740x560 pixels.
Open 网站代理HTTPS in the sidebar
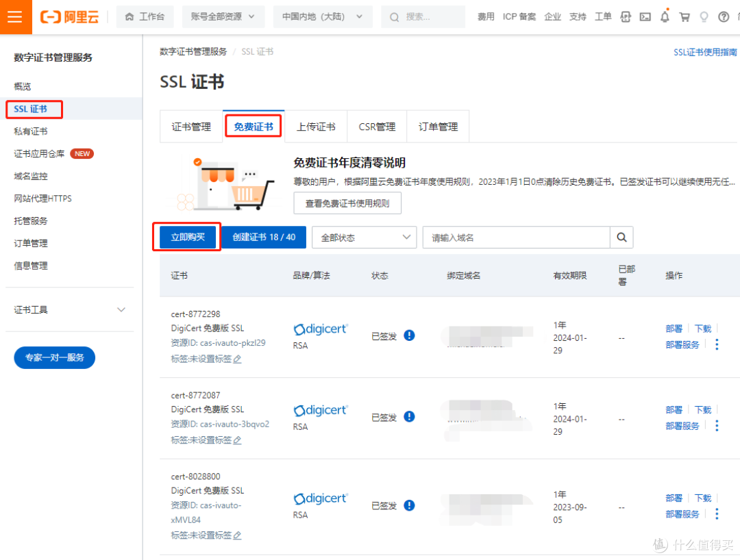coord(43,199)
